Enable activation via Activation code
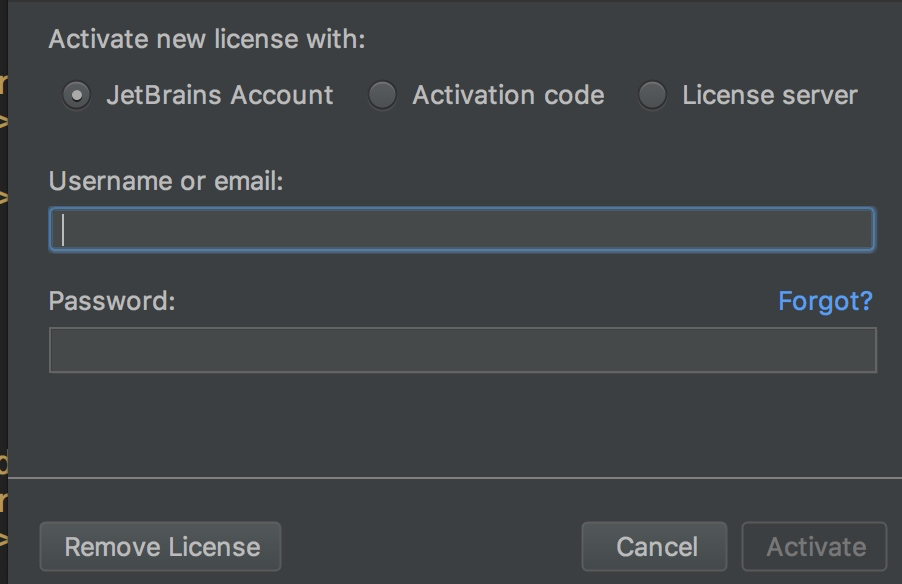Image resolution: width=902 pixels, height=584 pixels. [382, 96]
